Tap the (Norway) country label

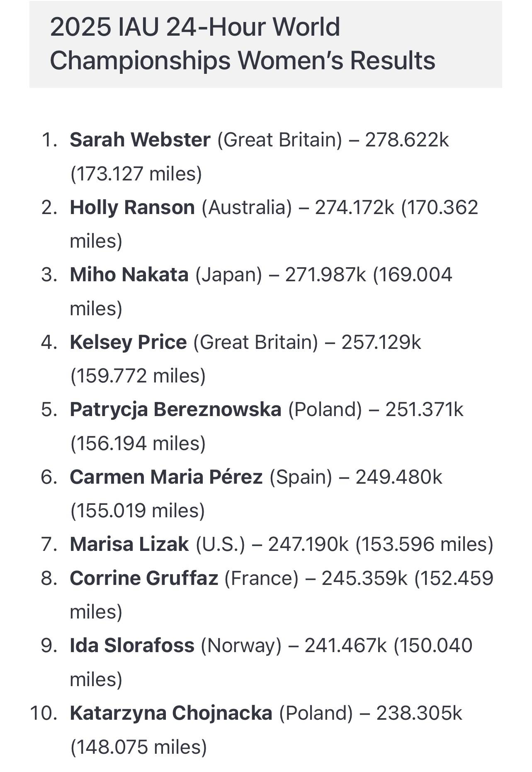(241, 645)
